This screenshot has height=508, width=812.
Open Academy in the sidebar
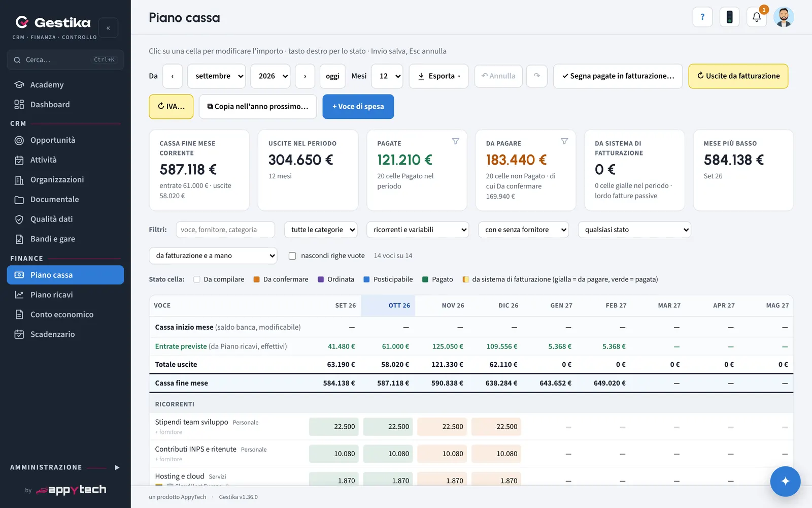coord(65,85)
